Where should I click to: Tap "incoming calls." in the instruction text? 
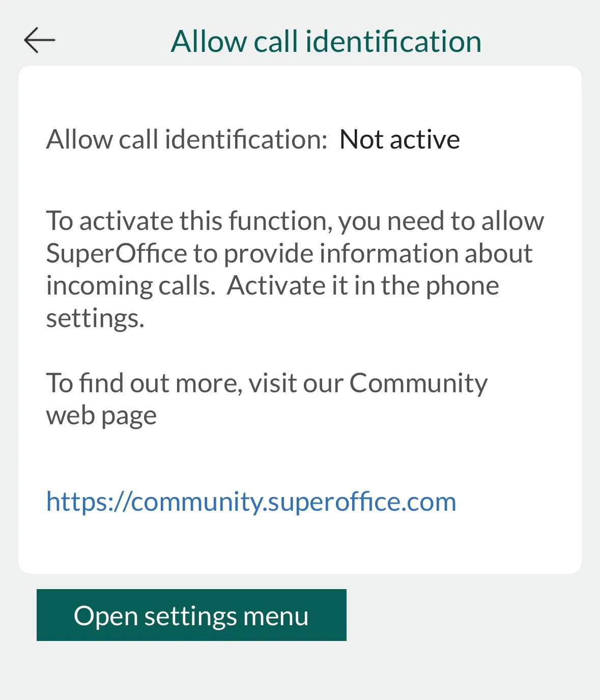point(130,286)
